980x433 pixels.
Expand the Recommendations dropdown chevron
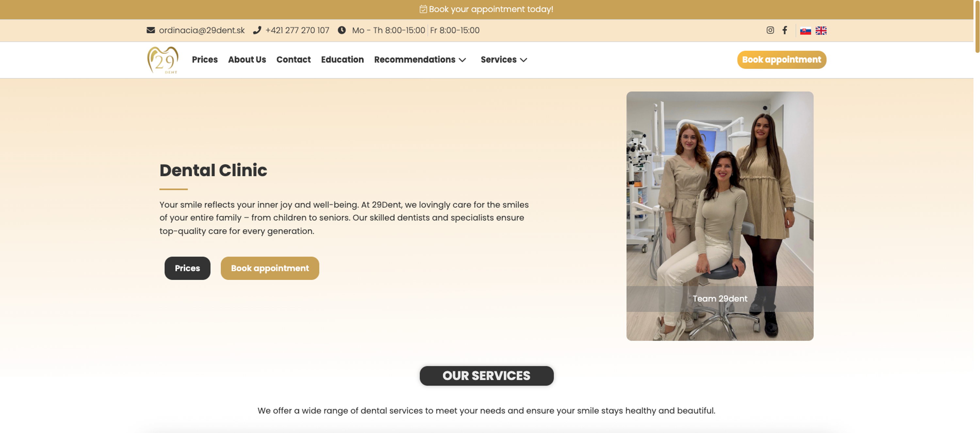[x=462, y=60]
